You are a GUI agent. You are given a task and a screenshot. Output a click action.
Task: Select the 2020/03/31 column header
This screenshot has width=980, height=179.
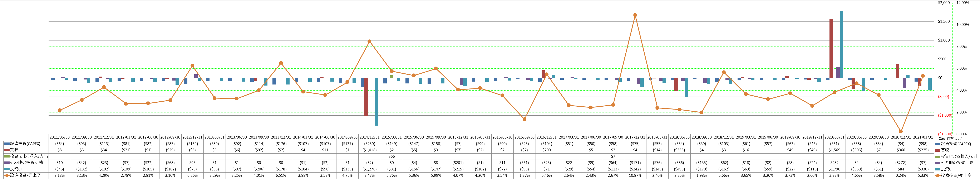pyautogui.click(x=834, y=137)
